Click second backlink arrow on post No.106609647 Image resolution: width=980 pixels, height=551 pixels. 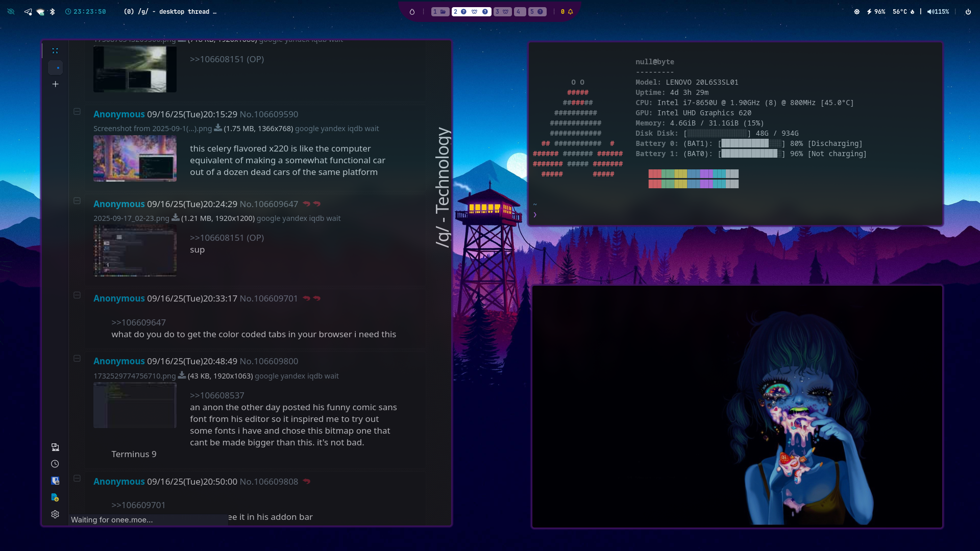(x=316, y=204)
